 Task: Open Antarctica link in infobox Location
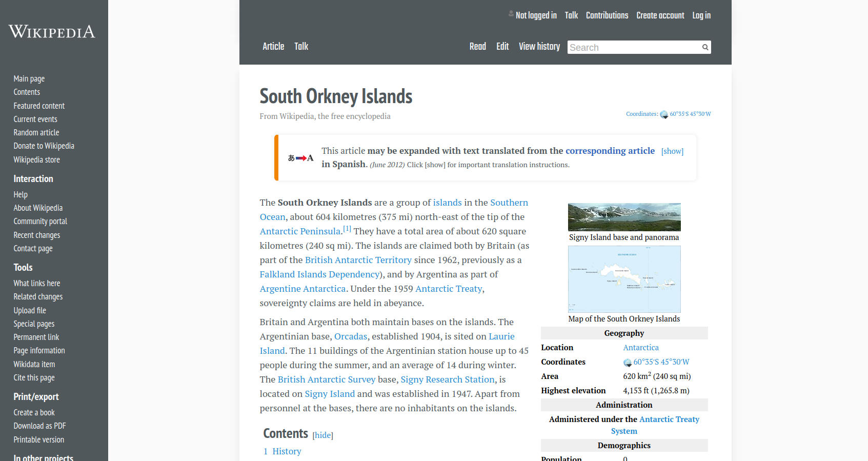point(641,348)
